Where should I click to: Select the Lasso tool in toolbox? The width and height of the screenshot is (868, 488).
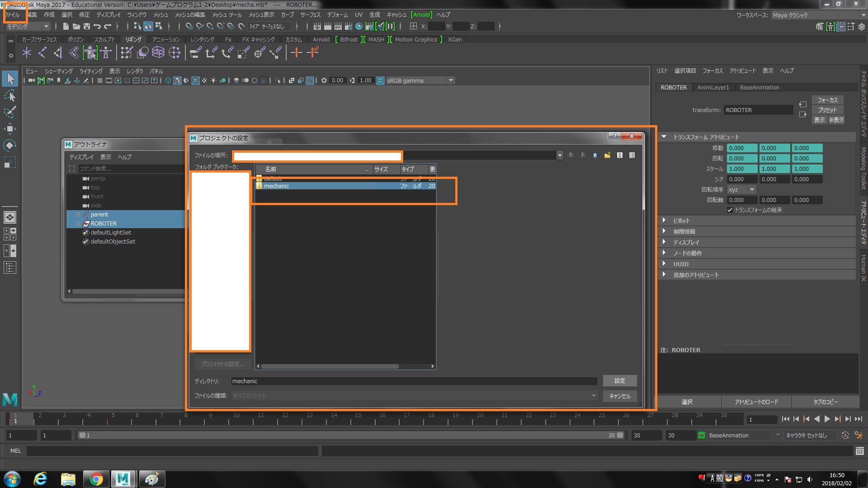point(10,95)
